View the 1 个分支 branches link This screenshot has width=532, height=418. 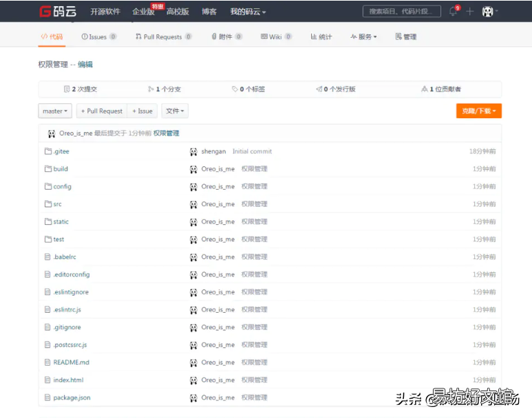point(164,89)
